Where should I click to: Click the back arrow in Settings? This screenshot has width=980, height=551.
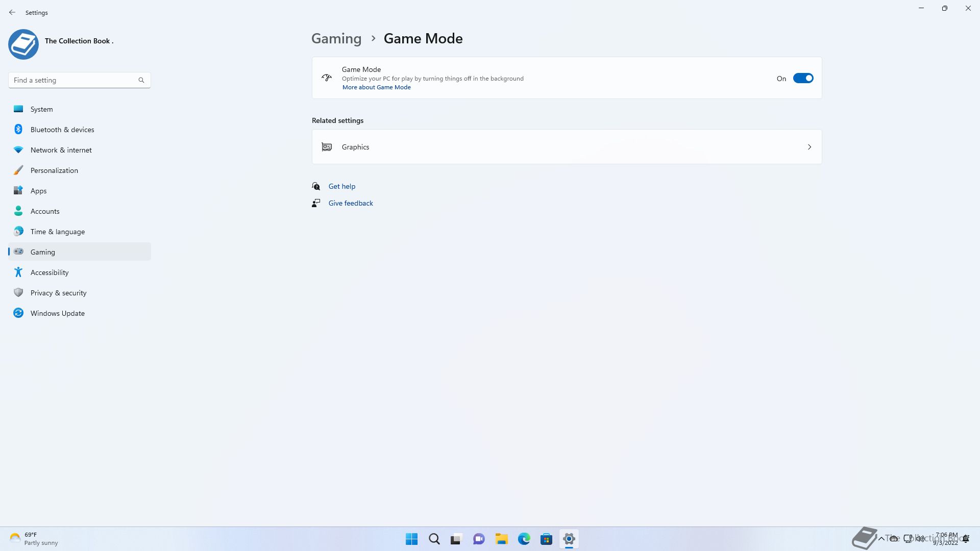[x=12, y=12]
